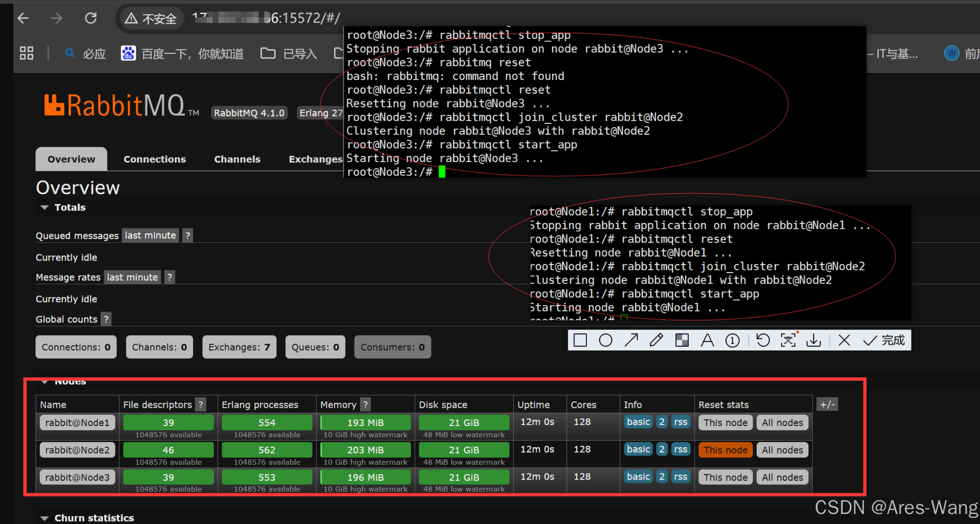Toggle the +/- columns selector in Nodes table

[x=827, y=404]
